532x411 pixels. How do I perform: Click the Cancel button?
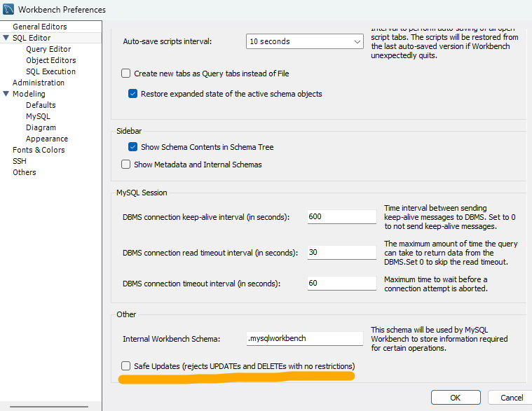pos(511,398)
